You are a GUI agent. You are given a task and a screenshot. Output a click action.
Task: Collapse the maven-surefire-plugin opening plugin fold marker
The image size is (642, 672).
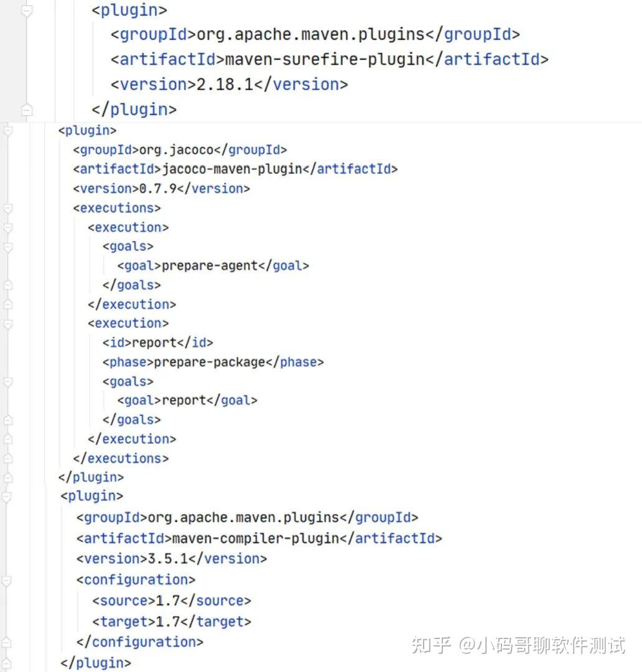pos(27,11)
